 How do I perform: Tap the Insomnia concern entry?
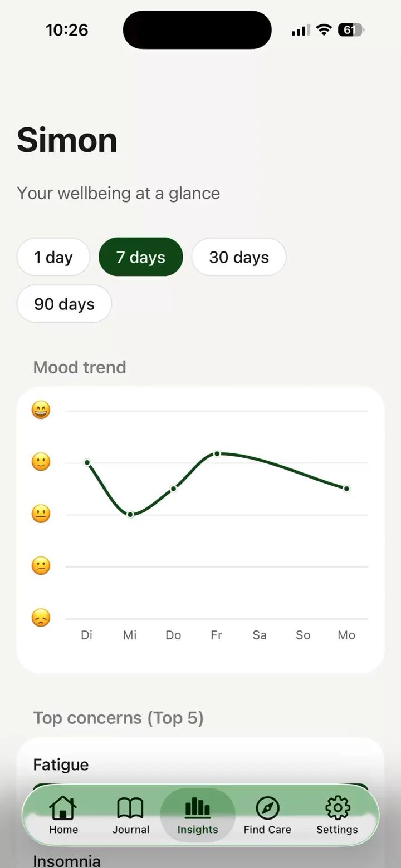point(67,861)
